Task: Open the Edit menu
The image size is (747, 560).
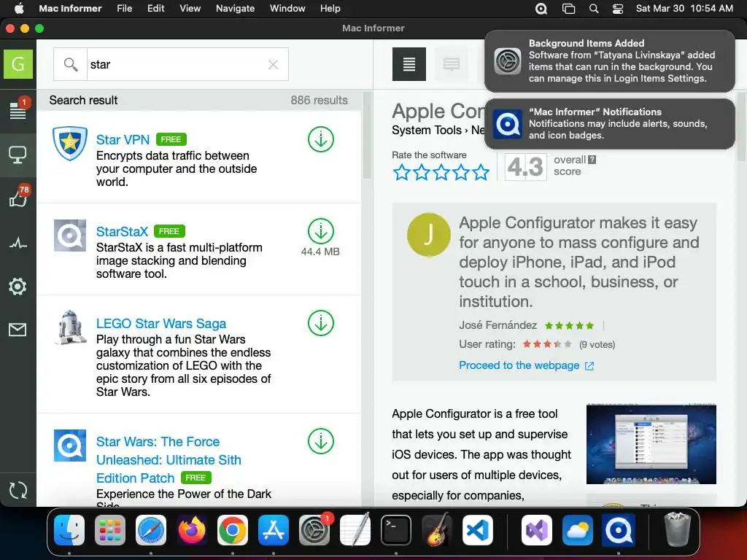Action: (156, 9)
